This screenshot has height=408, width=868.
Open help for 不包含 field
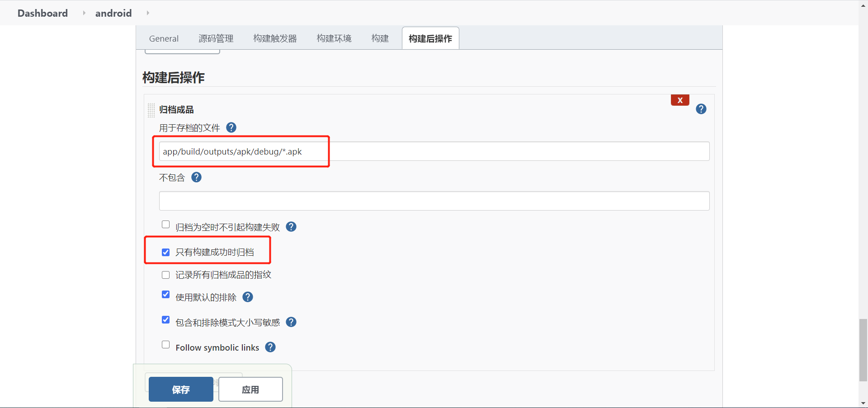click(196, 177)
